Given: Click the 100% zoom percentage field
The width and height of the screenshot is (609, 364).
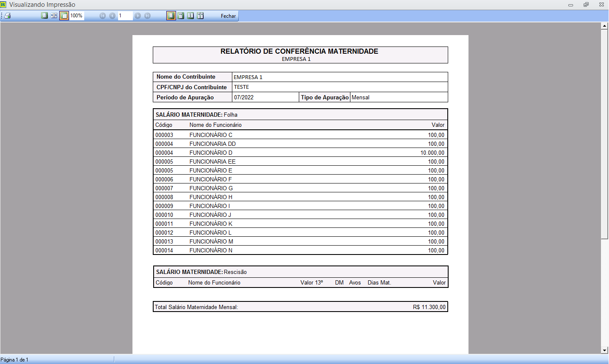Looking at the screenshot, I should coord(77,16).
